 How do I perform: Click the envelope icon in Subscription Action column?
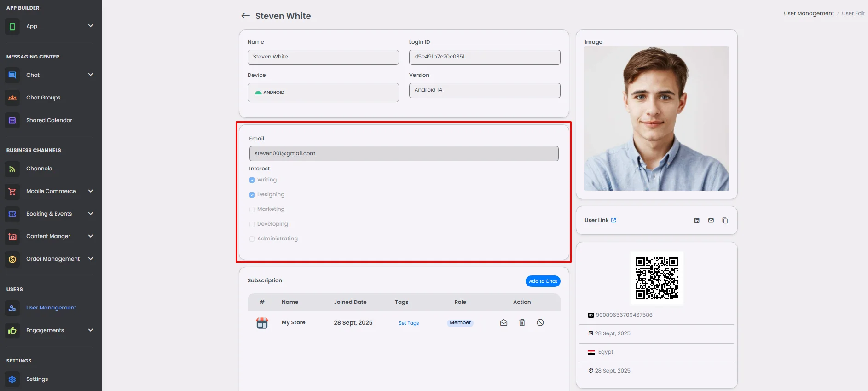(x=503, y=323)
